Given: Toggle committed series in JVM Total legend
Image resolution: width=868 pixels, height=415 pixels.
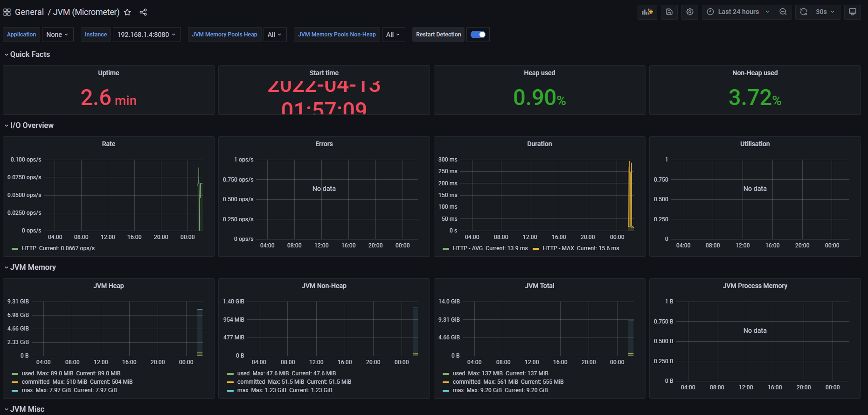Looking at the screenshot, I should tap(466, 382).
